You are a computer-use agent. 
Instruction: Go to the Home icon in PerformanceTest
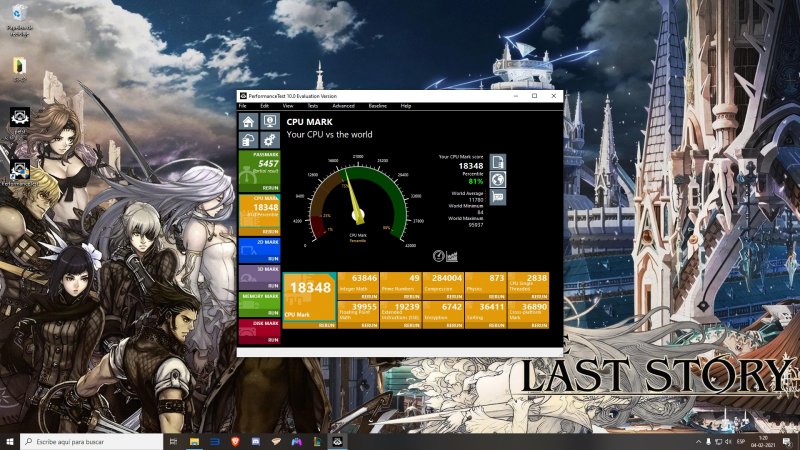click(x=248, y=121)
